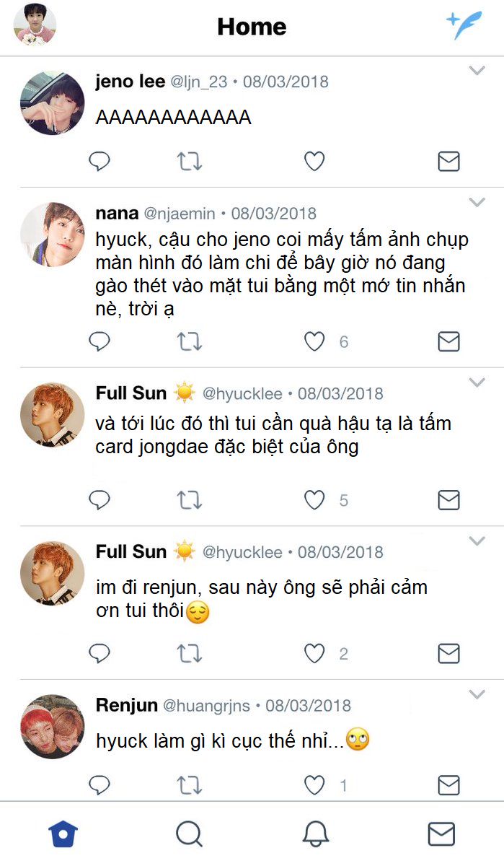Reply to jeno lee's AAAAAAAAAAAA tweet
This screenshot has width=504, height=866.
99,162
